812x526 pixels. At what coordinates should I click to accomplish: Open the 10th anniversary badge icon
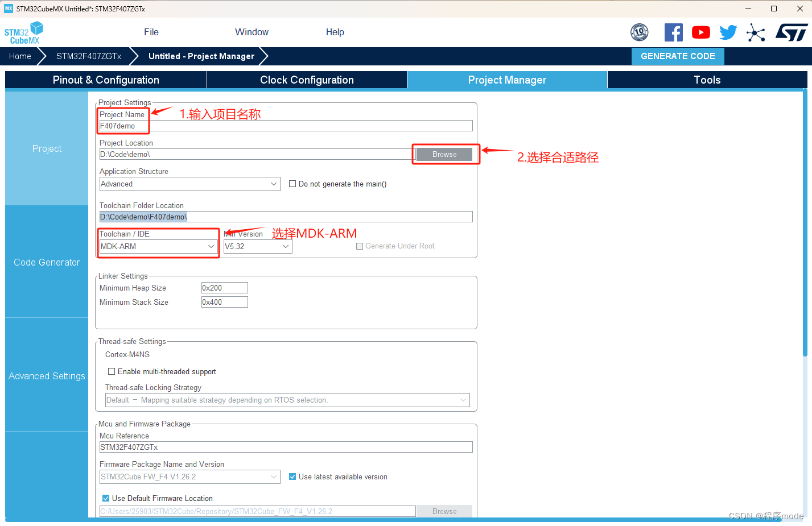[x=640, y=32]
